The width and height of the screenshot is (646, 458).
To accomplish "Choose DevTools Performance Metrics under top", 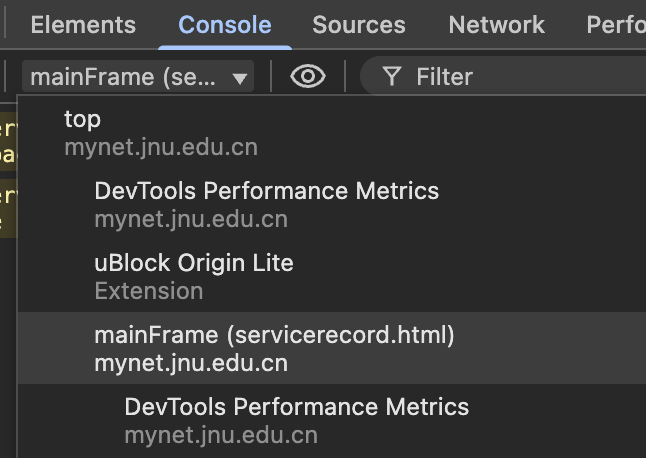I will coord(266,190).
